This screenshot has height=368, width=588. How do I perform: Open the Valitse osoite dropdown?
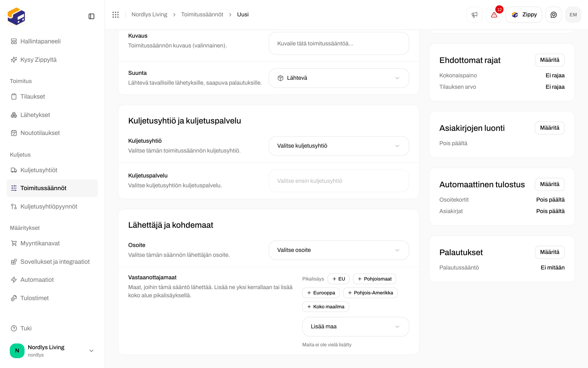(339, 250)
